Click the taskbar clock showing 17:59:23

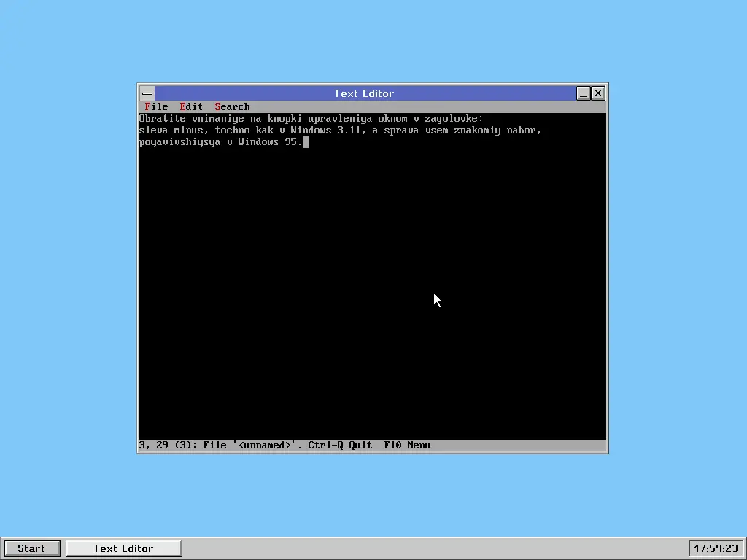716,548
